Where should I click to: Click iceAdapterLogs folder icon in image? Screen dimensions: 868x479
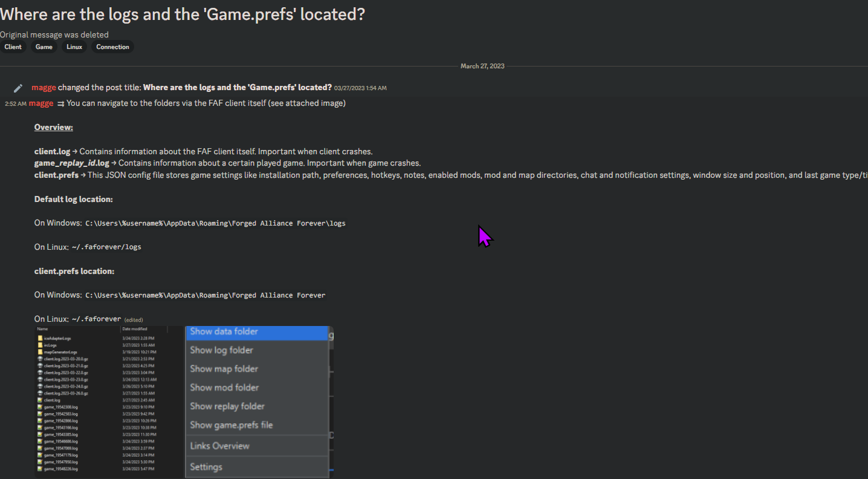pos(40,338)
